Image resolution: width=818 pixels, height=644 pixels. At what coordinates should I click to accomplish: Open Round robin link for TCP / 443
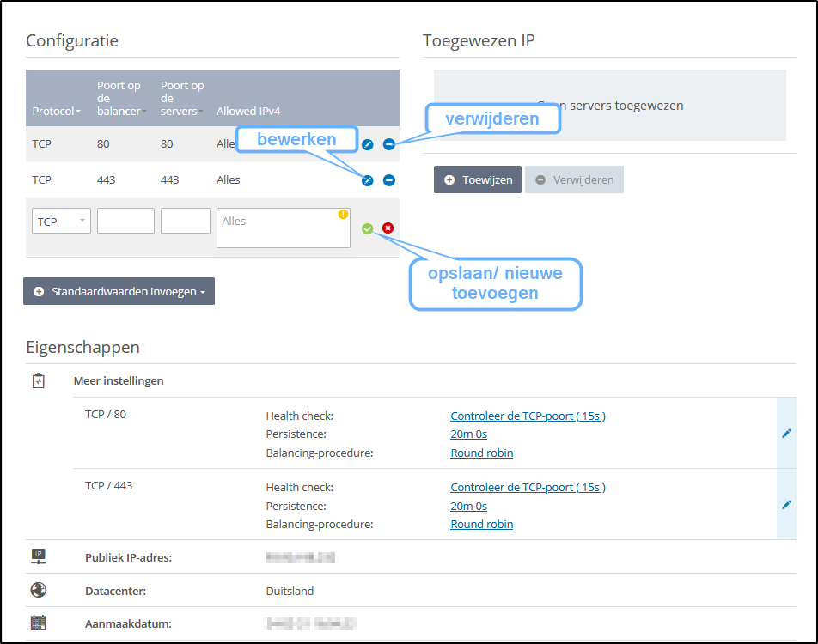(481, 524)
